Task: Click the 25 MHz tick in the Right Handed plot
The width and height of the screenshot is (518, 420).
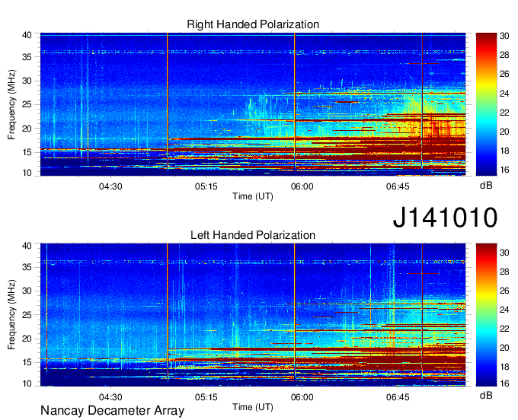Action: click(27, 104)
